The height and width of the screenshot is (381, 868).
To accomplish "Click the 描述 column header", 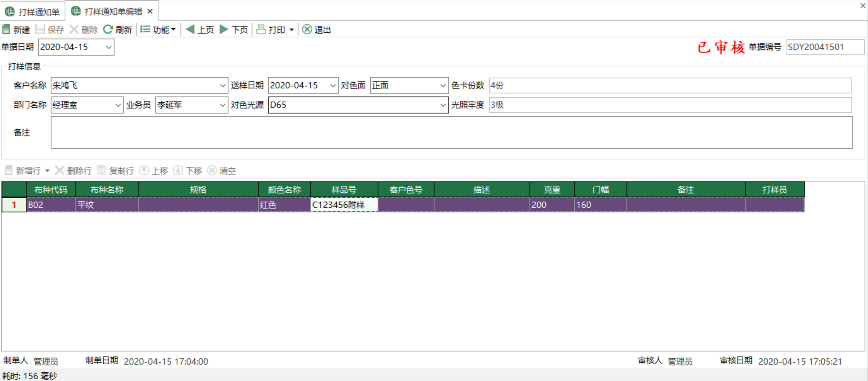I will tap(482, 190).
